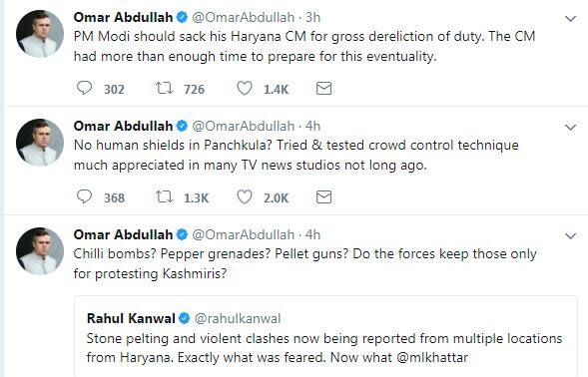
Task: Retweet the tweet with 726 retweets
Action: (165, 89)
